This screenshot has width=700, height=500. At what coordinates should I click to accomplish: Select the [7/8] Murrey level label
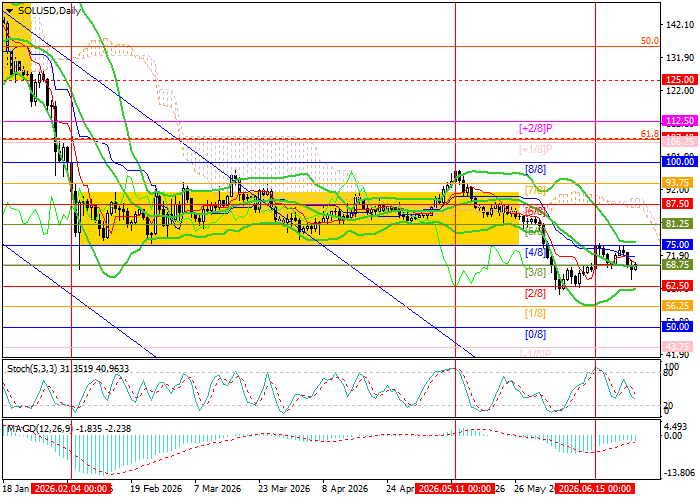[535, 190]
